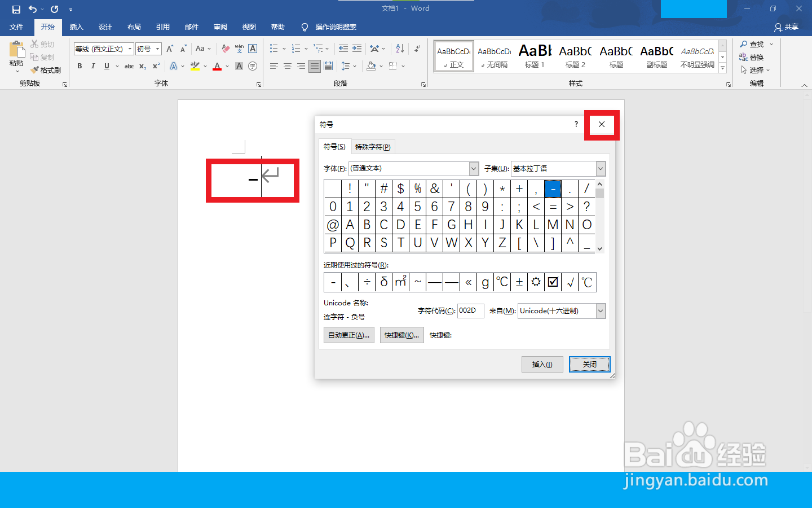This screenshot has width=812, height=508.
Task: Apply the character border icon
Action: pyautogui.click(x=253, y=49)
